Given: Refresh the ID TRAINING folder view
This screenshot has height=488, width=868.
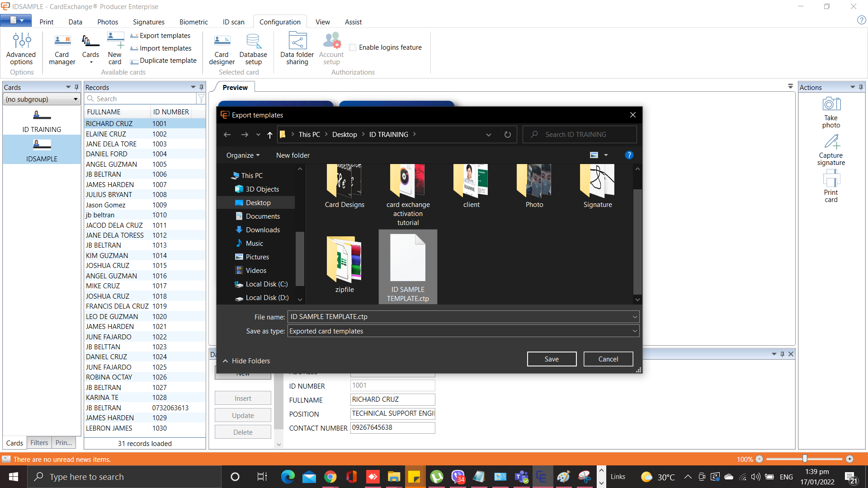Looking at the screenshot, I should (507, 135).
